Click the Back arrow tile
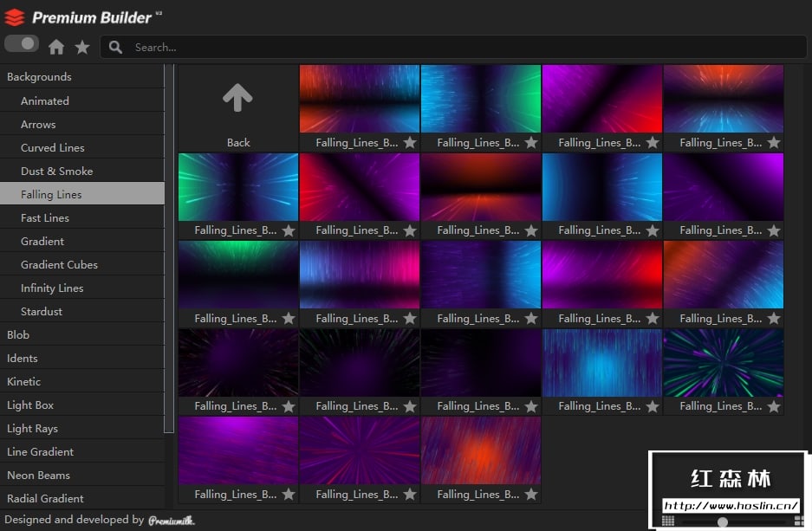812x531 pixels. pos(237,108)
